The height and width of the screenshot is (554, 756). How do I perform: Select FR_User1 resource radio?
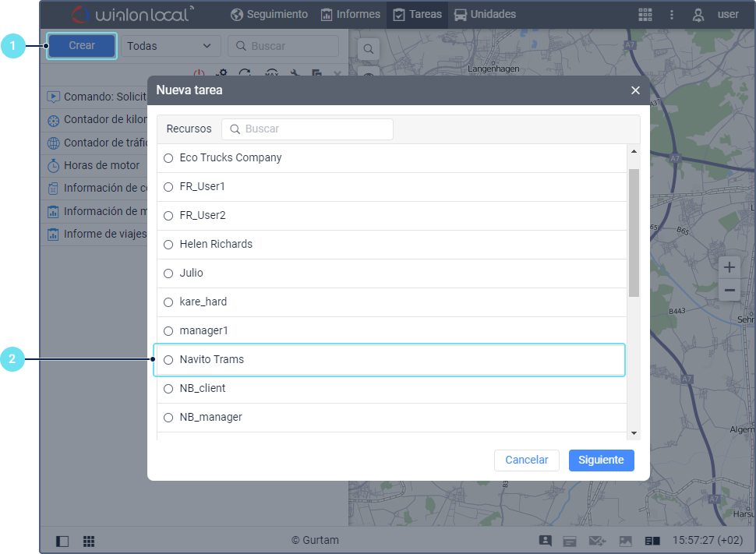(168, 187)
